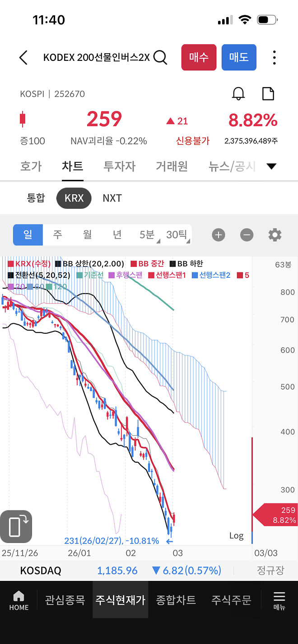Open the 뉴스/공시 tab
This screenshot has width=298, height=644.
(232, 166)
